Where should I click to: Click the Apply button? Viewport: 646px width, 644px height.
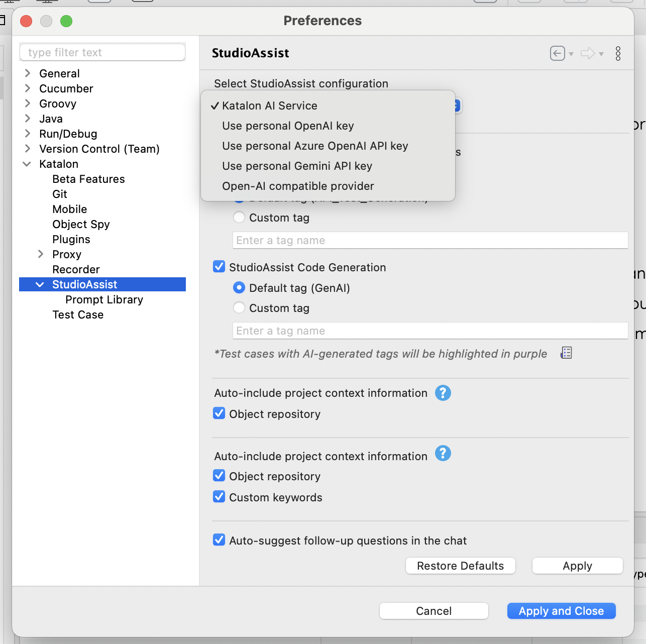[x=578, y=566]
